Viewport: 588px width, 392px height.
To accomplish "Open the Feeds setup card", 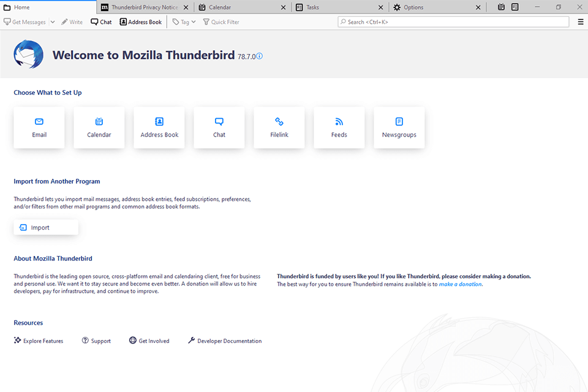I will tap(339, 127).
